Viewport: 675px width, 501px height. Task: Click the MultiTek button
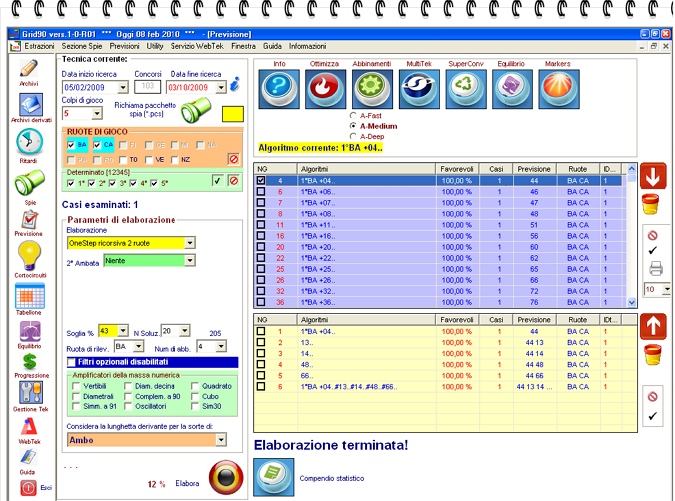[x=419, y=89]
